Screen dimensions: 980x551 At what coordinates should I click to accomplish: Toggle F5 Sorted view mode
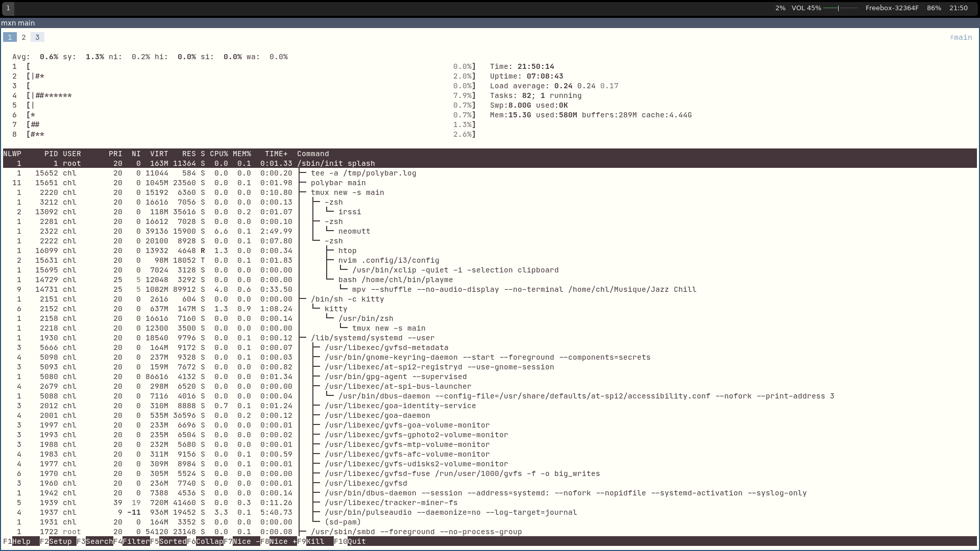point(173,541)
